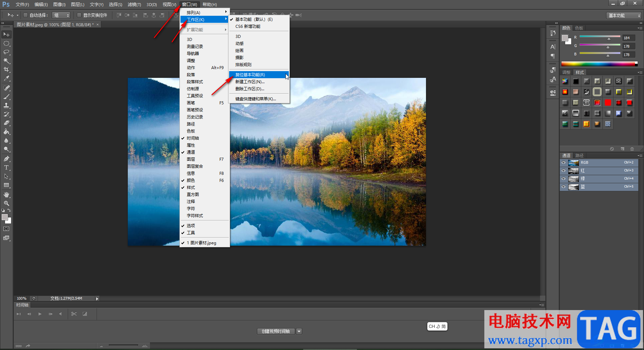Image resolution: width=644 pixels, height=350 pixels.
Task: Expand the 扩展功能 submenu
Action: [x=205, y=30]
